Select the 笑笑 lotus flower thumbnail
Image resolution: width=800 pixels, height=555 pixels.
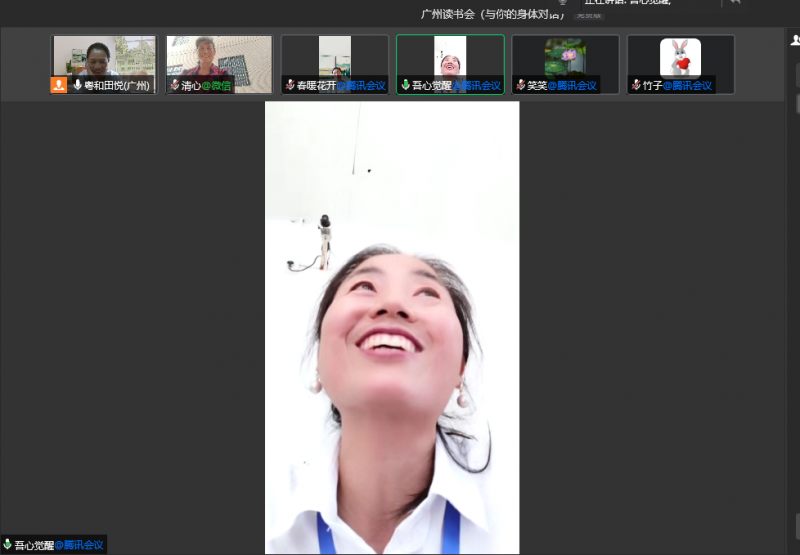point(565,57)
